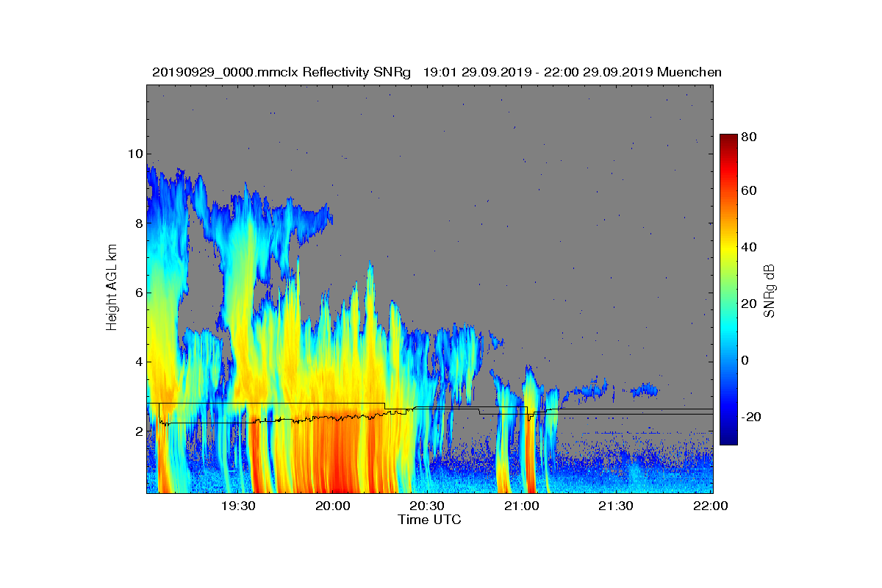This screenshot has width=882, height=588.
Task: Click the height axis label 10
Action: click(134, 154)
